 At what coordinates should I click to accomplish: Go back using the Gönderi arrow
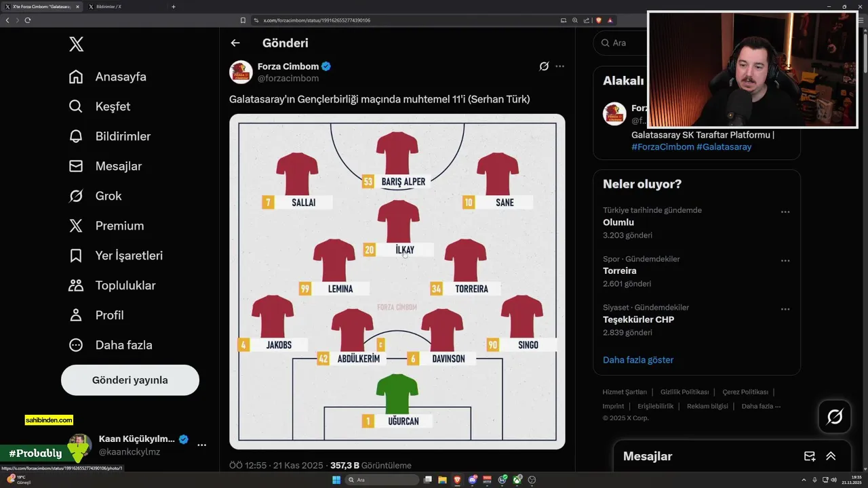tap(235, 43)
